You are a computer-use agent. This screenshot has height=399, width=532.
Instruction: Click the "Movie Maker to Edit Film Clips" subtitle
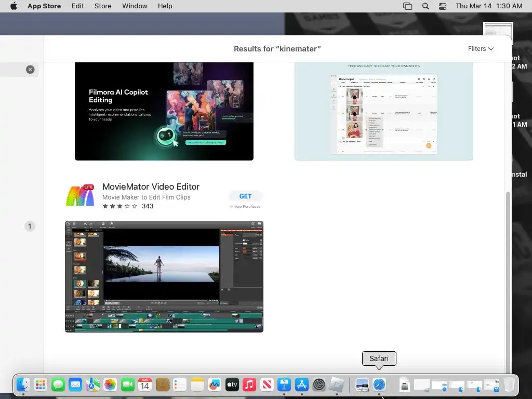point(146,197)
